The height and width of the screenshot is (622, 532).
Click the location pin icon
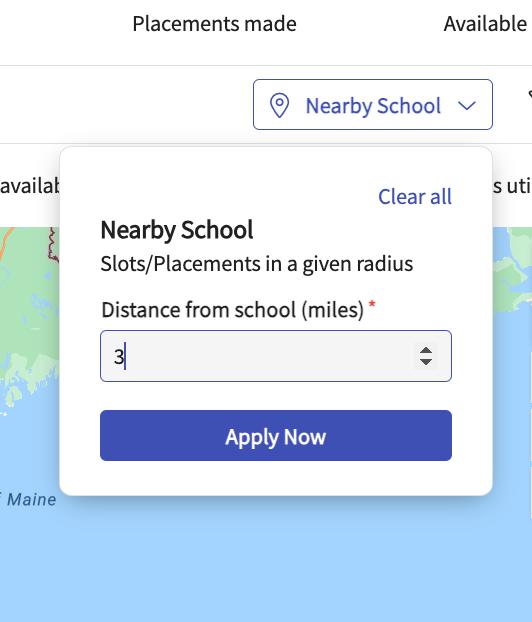[x=279, y=105]
